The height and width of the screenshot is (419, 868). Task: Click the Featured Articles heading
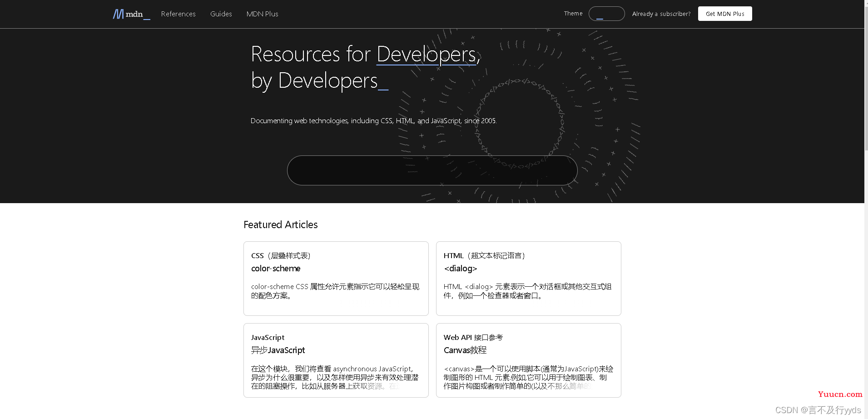click(280, 224)
